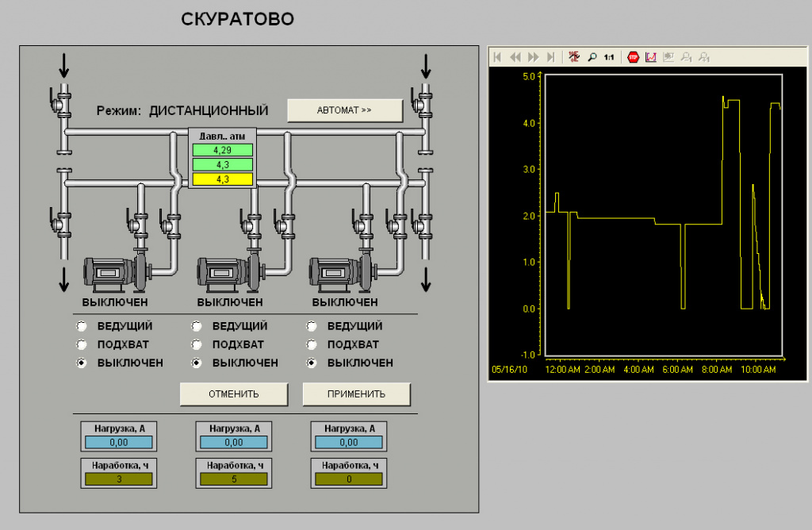Open the axis scaling tool icon
812x530 pixels.
pos(574,57)
